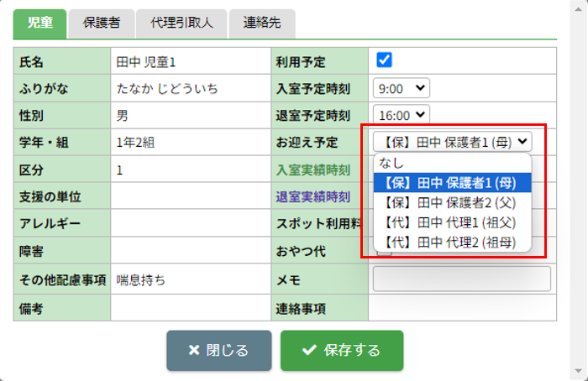
Task: Select 【保】田中 保護者1 (母) in the list
Action: (452, 182)
